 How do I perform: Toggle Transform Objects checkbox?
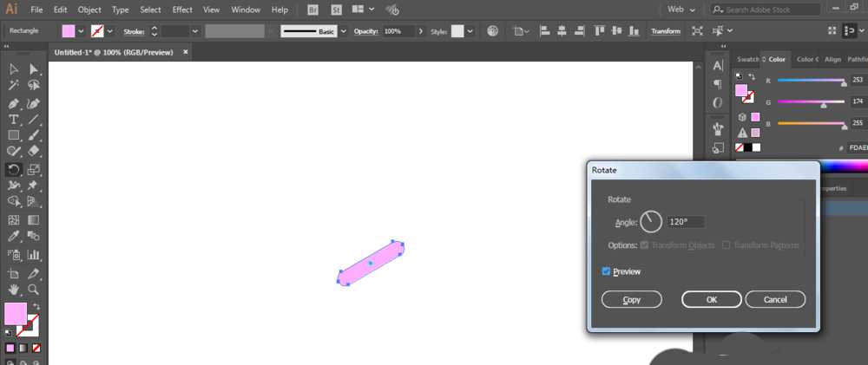[x=644, y=245]
